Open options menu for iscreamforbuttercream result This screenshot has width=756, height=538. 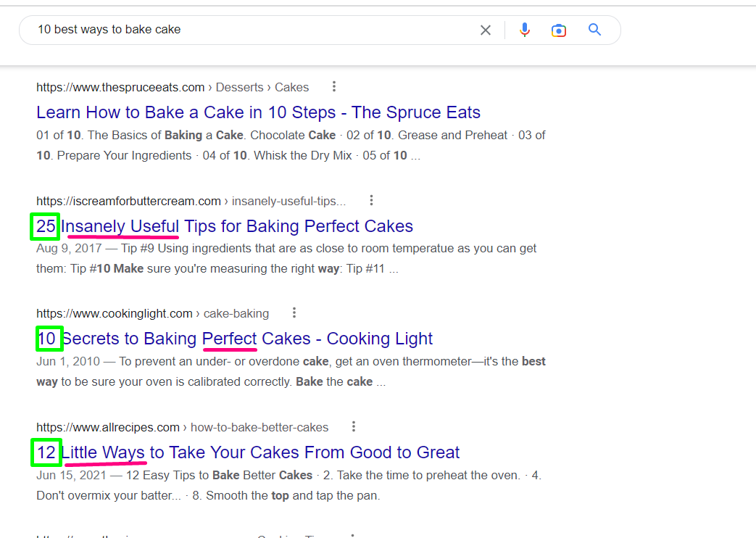[x=371, y=200]
